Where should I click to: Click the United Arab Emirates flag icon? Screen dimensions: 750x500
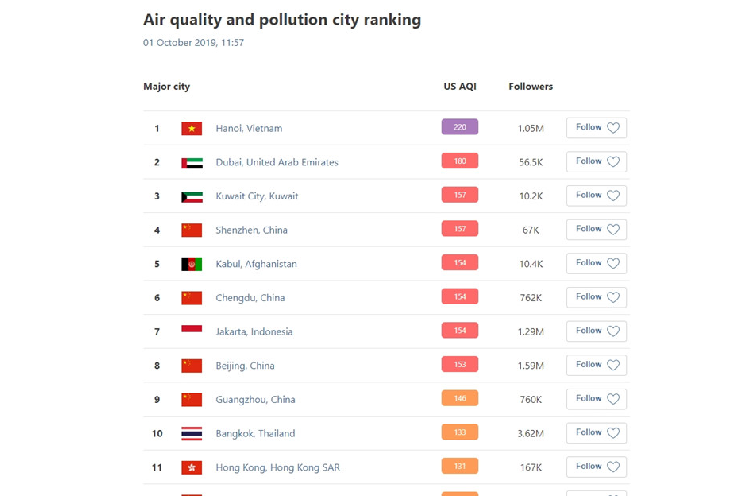point(191,162)
